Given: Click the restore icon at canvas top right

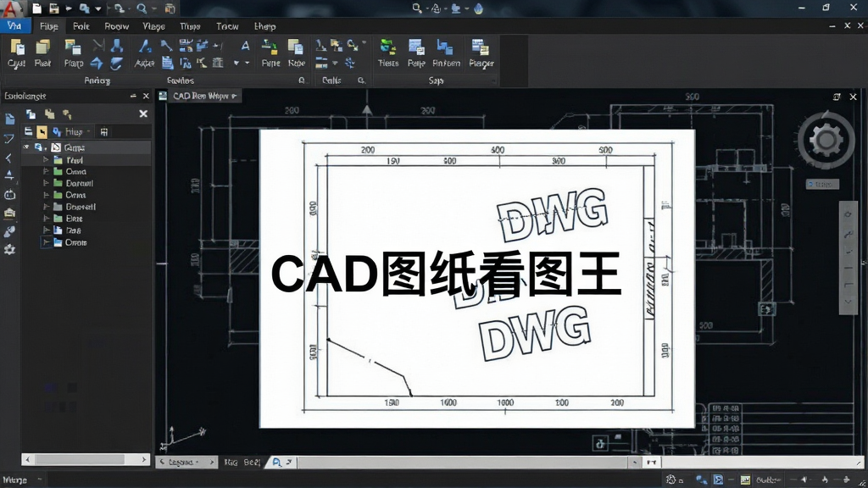Looking at the screenshot, I should pyautogui.click(x=837, y=97).
